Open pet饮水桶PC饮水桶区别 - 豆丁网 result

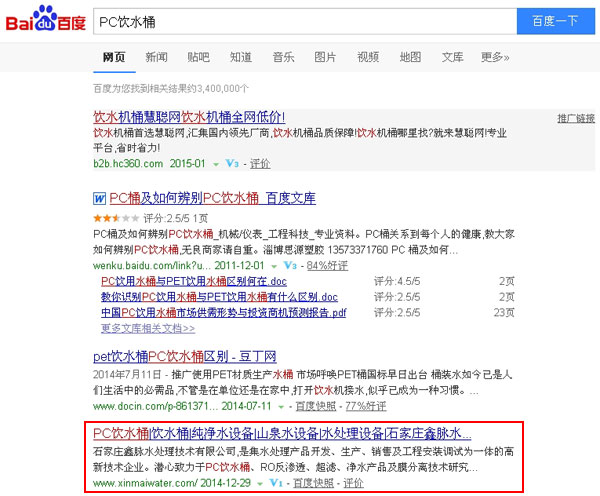[x=185, y=357]
